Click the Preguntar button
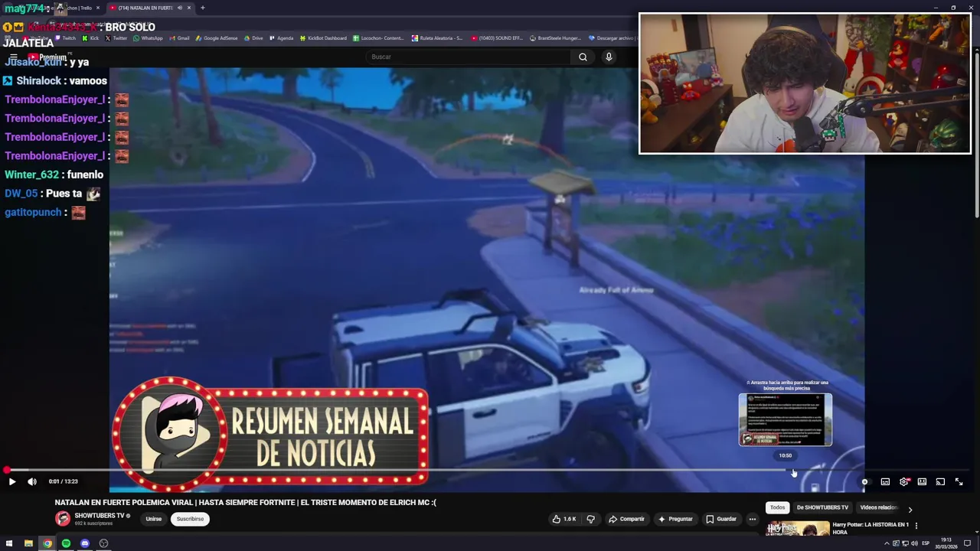This screenshot has width=980, height=551. [x=675, y=519]
